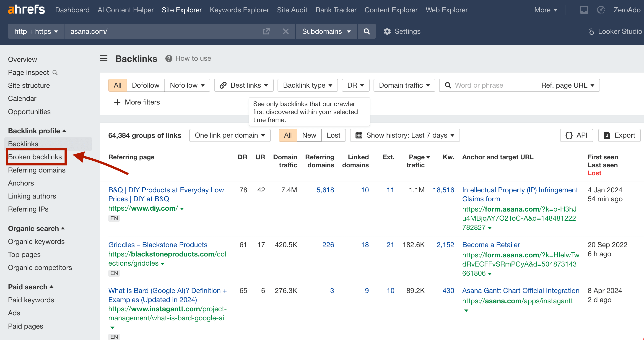Open the sidebar hamburger menu beside Backlinks

[104, 58]
